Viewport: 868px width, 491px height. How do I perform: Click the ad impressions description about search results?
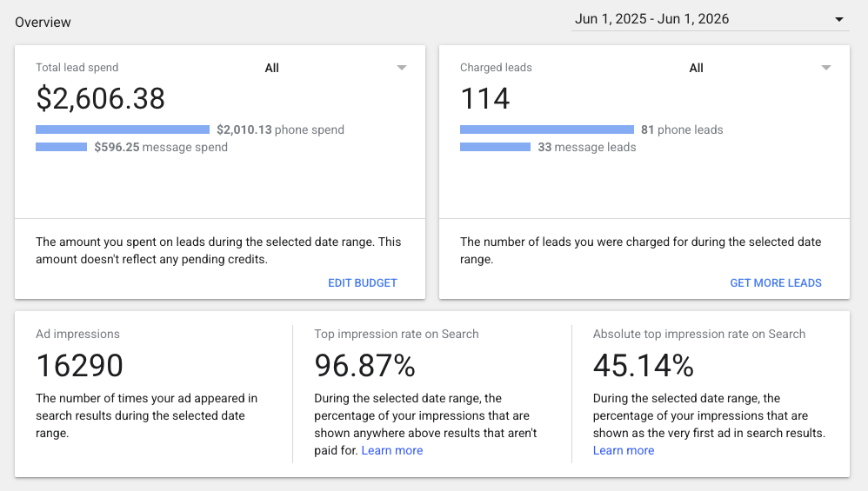coord(147,415)
